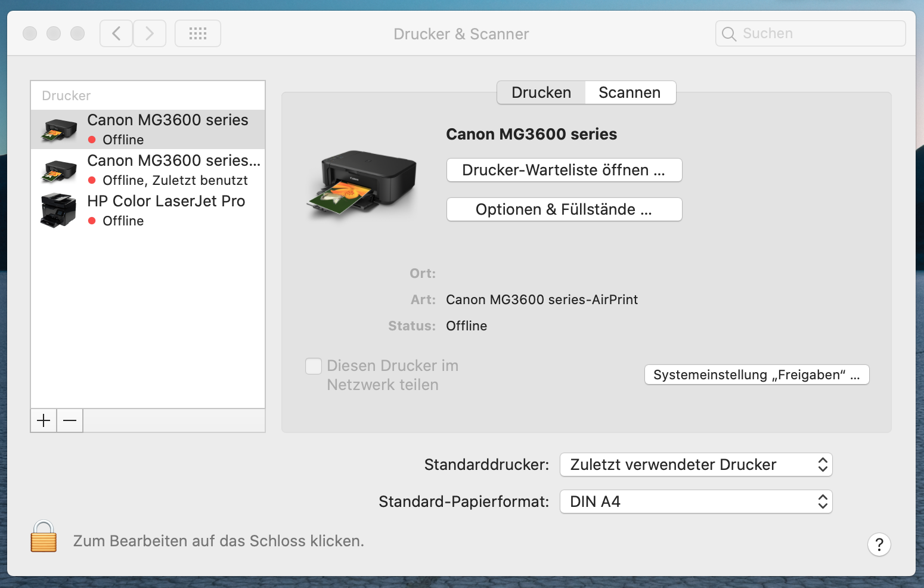This screenshot has width=924, height=588.
Task: Click the help question mark icon
Action: pos(879,544)
